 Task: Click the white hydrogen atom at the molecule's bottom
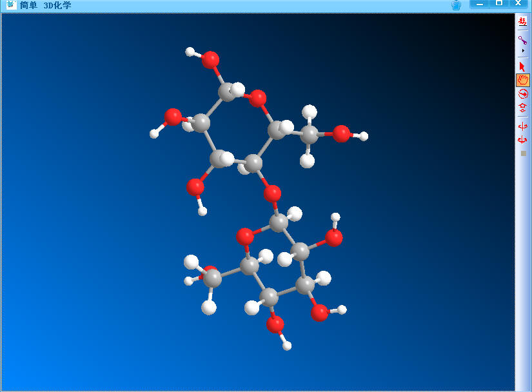(287, 346)
